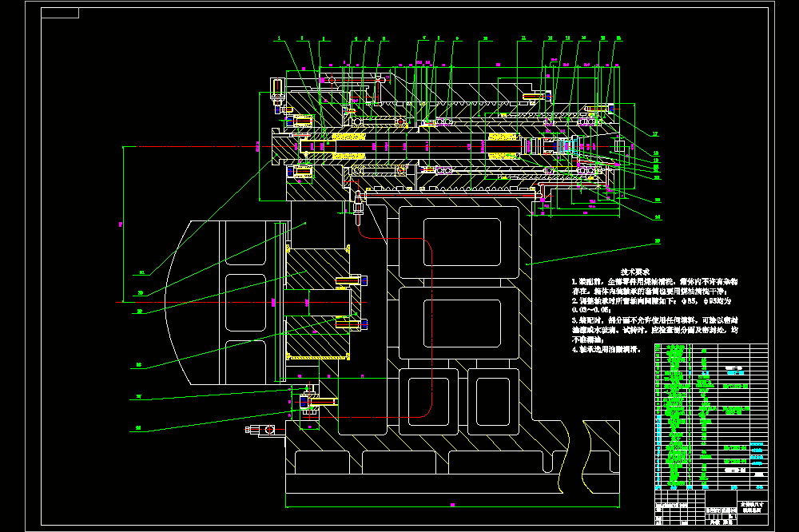
Task: Select the note text '不准漏油;'
Action: (587, 340)
